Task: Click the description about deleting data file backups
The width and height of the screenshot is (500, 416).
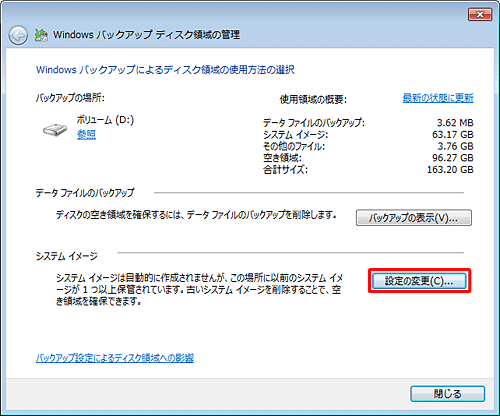Action: 196,215
